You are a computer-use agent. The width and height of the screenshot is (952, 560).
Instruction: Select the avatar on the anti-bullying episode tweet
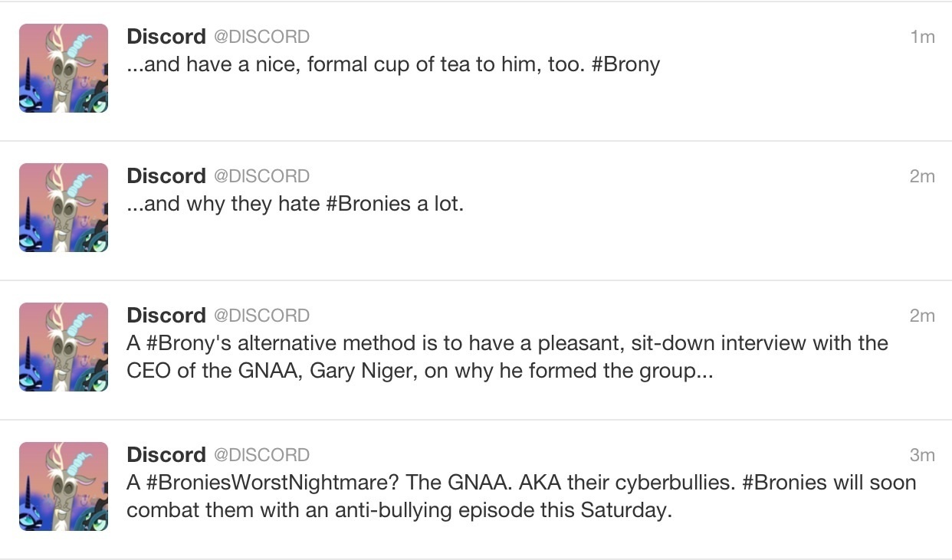63,486
